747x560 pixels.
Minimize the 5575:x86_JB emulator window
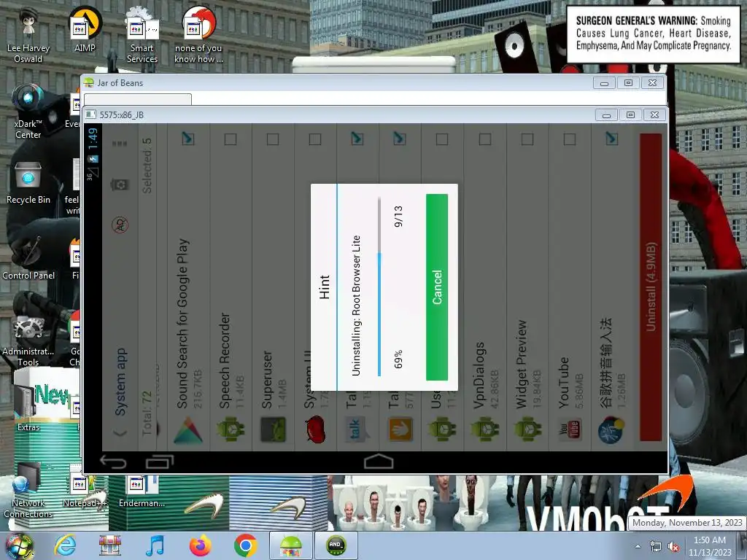606,115
